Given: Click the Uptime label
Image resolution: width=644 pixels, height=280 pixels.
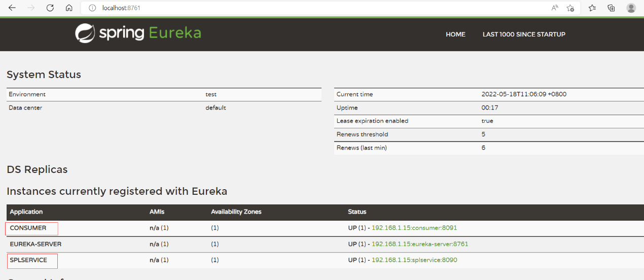Looking at the screenshot, I should tap(347, 108).
